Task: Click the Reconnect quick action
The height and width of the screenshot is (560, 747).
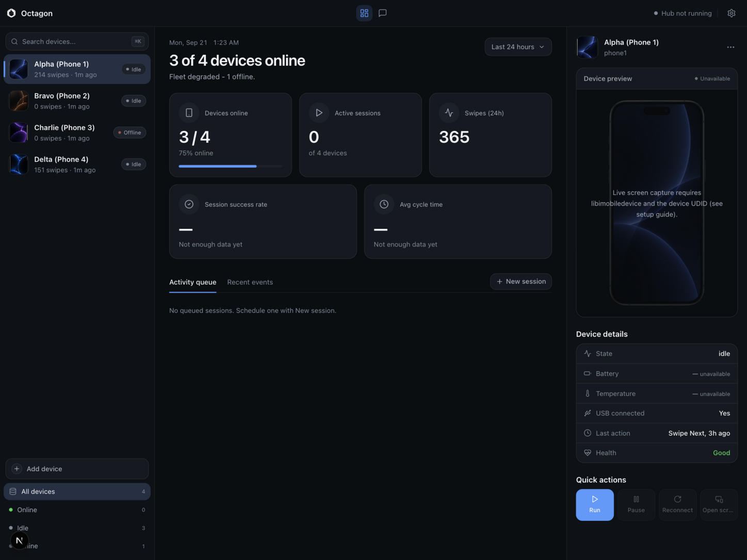Action: pos(677,505)
